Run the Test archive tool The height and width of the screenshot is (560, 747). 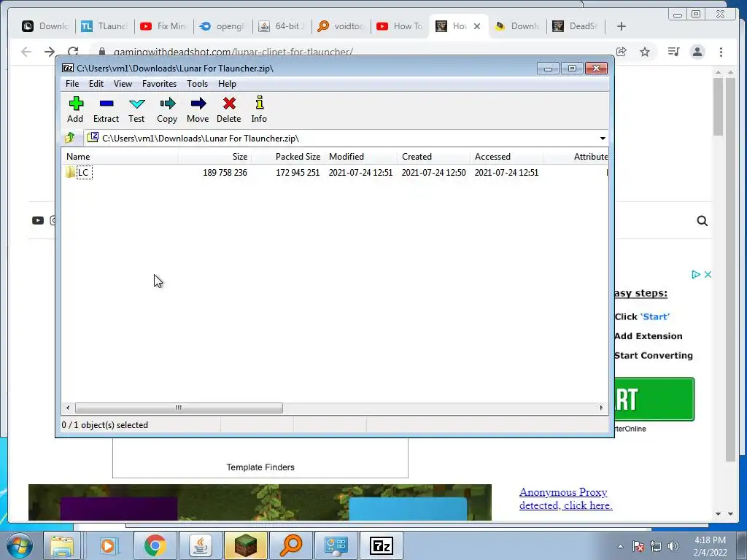click(x=136, y=109)
